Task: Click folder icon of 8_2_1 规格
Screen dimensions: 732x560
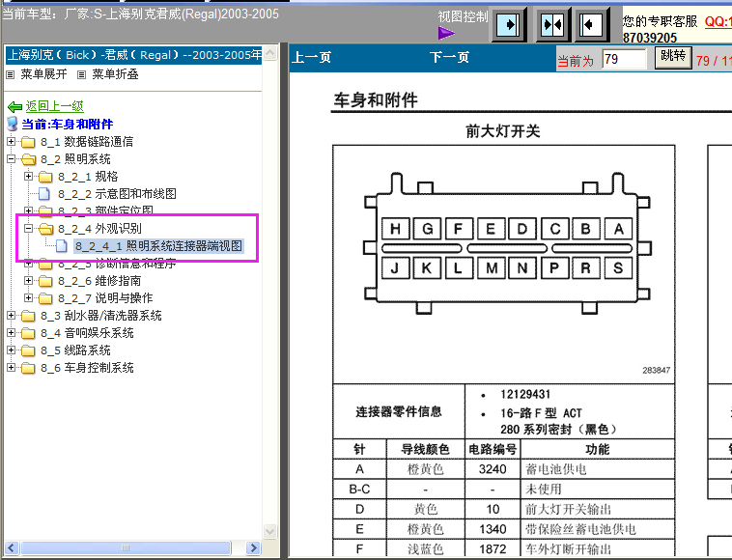Action: (45, 177)
